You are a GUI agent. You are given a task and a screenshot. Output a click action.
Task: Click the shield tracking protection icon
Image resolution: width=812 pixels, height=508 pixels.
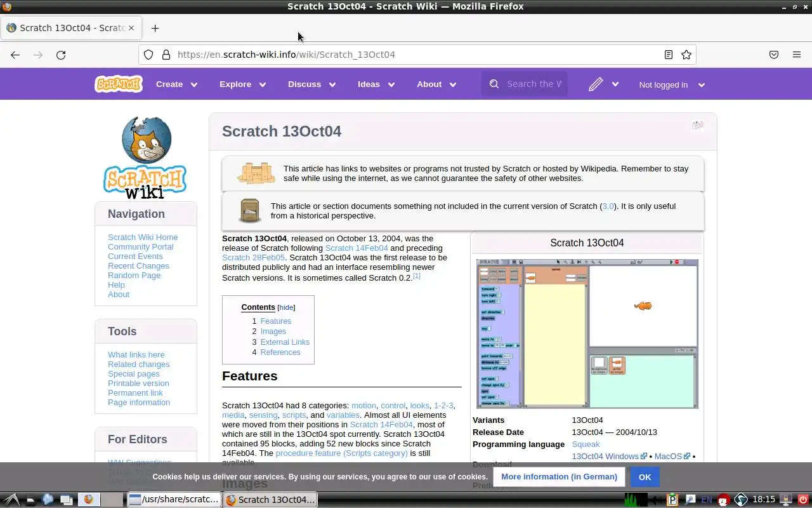(148, 55)
